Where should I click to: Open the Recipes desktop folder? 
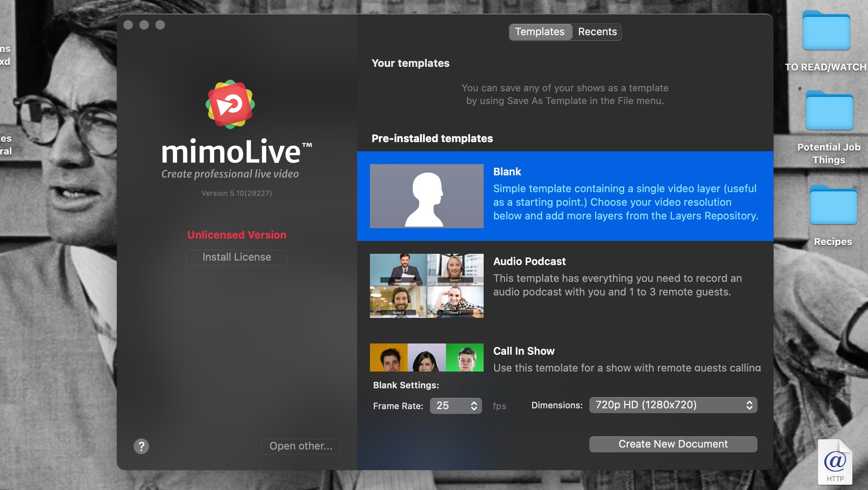point(833,206)
